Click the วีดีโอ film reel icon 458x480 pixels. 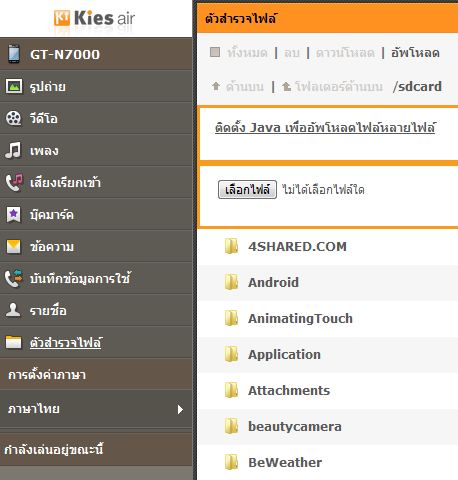(x=13, y=118)
